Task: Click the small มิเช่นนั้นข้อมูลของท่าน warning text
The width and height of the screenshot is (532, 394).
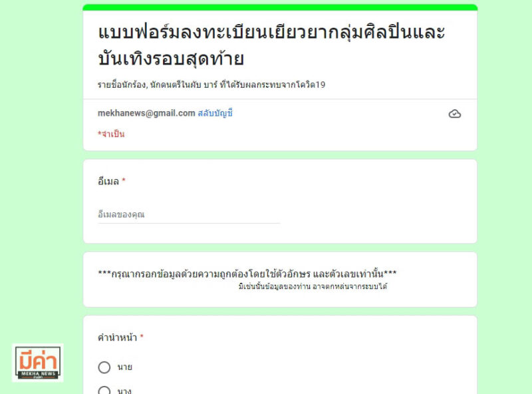Action: click(x=313, y=286)
